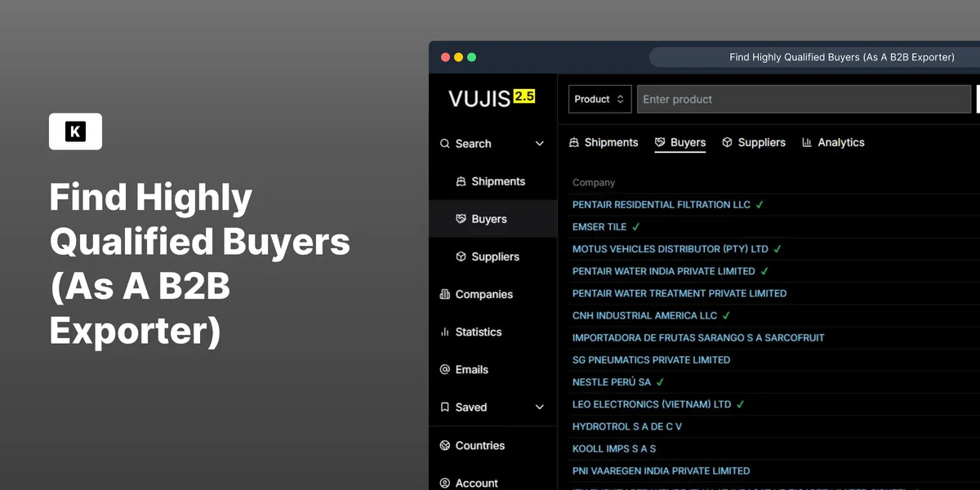The image size is (980, 490).
Task: Open IMPORTADORA DE FRUTAS SARANGO buyer
Action: click(x=698, y=337)
